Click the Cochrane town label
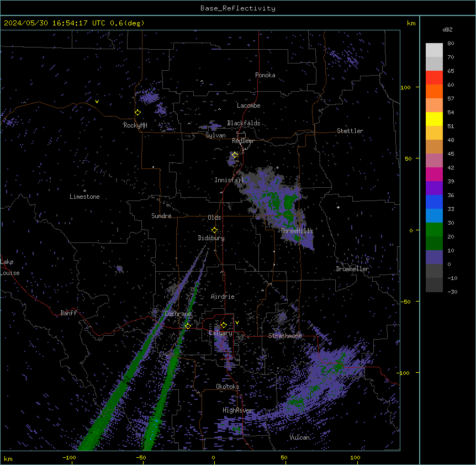Viewport: 476px width, 465px height. tap(178, 314)
